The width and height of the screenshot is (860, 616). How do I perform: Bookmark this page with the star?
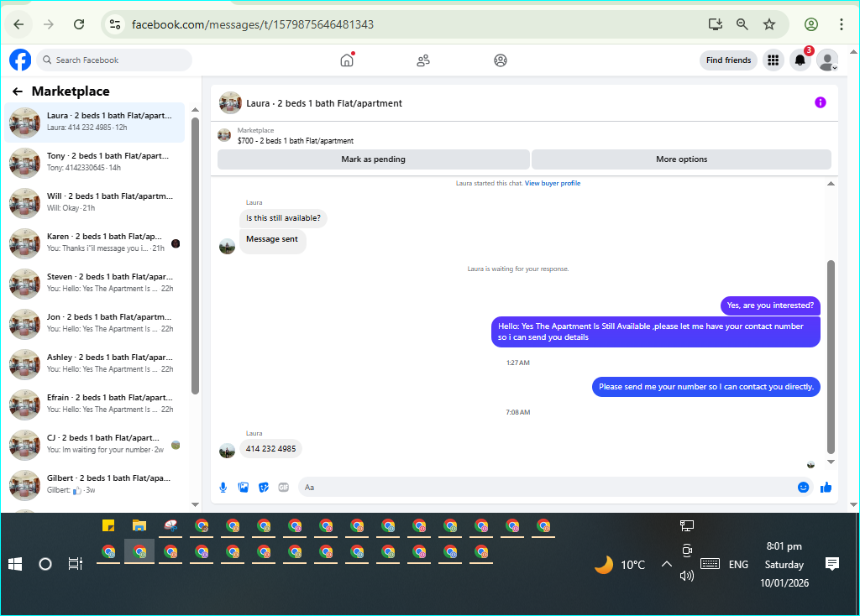tap(769, 24)
